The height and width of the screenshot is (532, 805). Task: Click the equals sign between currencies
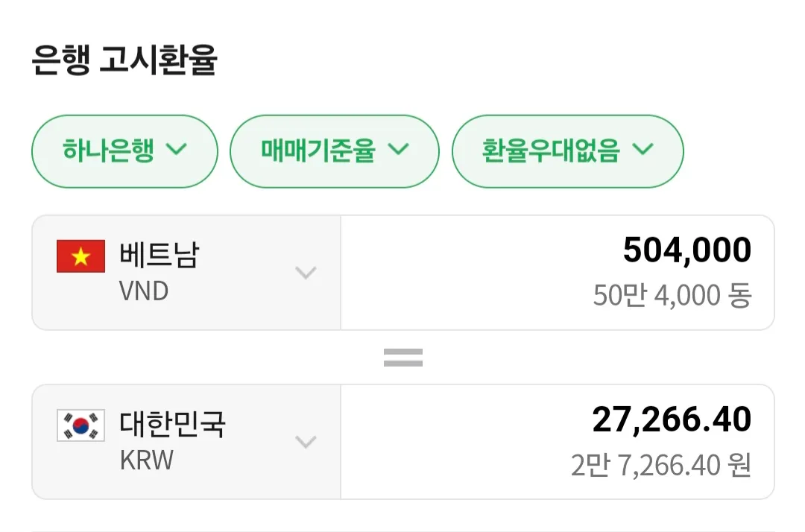403,358
